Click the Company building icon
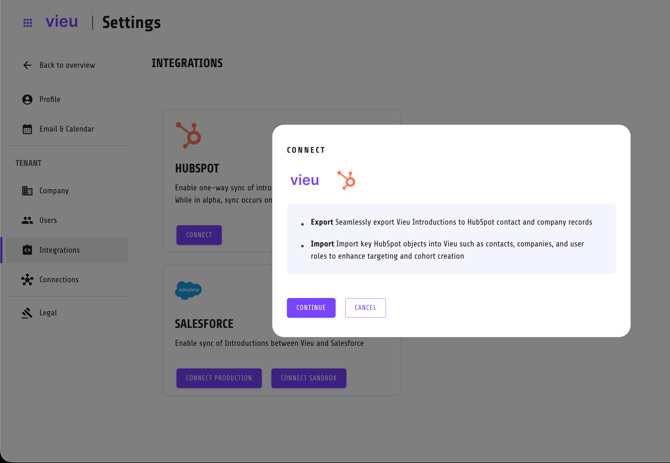The height and width of the screenshot is (463, 670). tap(27, 191)
